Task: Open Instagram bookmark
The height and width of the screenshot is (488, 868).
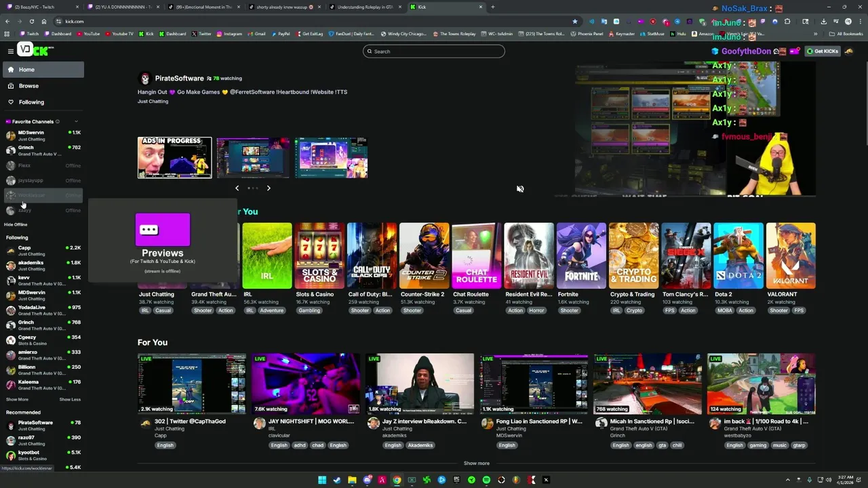Action: tap(229, 34)
